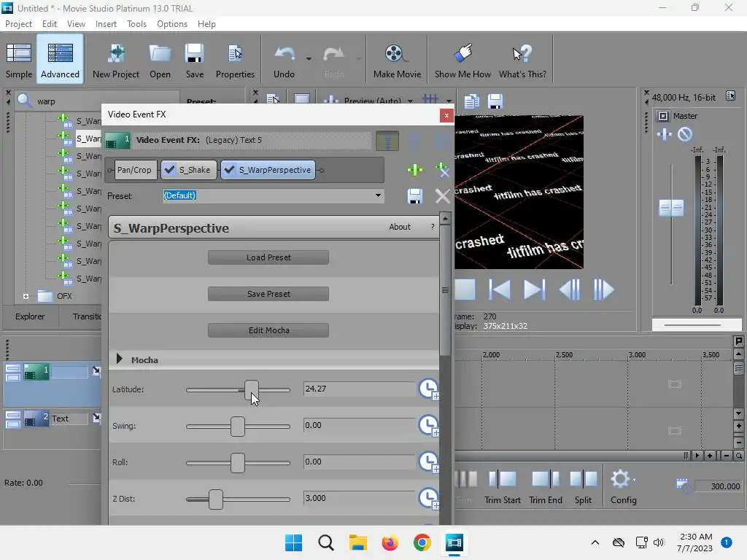Toggle the S_WarpPerspective effect checkbox
The width and height of the screenshot is (747, 560).
point(229,170)
